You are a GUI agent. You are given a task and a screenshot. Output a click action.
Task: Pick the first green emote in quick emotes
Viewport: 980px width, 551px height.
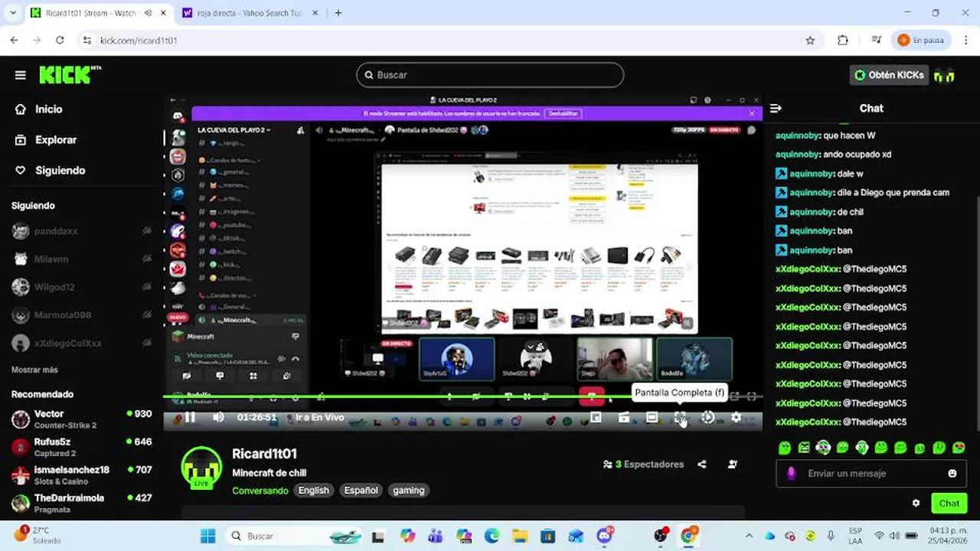pos(784,448)
